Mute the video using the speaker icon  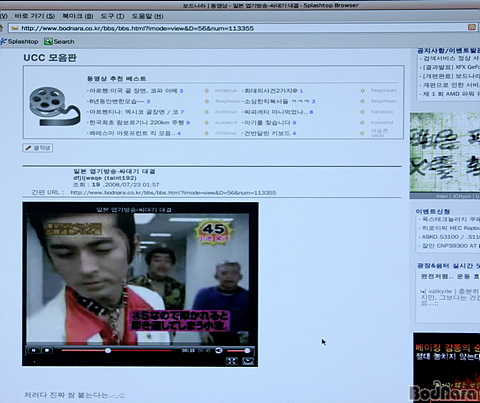pyautogui.click(x=219, y=350)
